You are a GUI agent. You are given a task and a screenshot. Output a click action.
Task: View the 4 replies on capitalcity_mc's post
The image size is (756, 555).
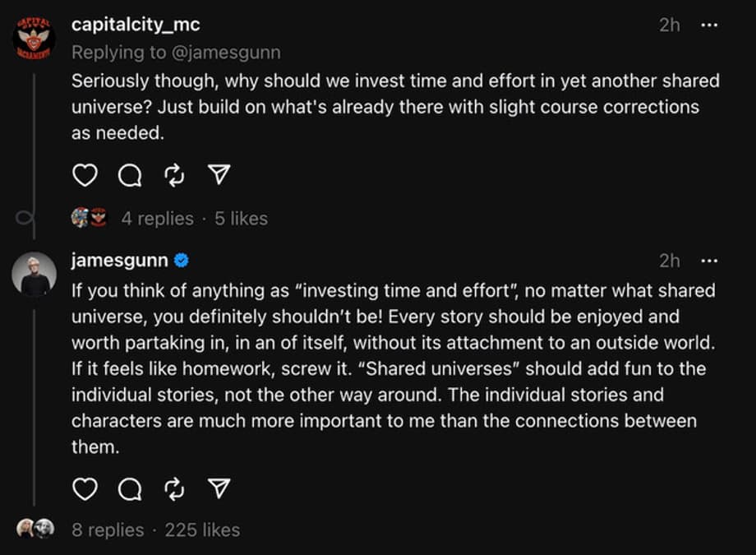click(x=157, y=219)
